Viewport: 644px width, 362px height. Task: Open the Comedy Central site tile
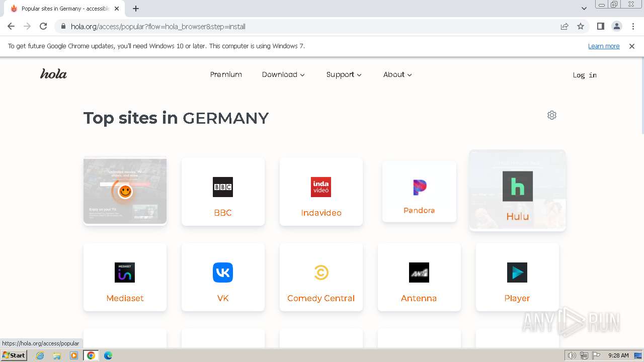point(321,277)
